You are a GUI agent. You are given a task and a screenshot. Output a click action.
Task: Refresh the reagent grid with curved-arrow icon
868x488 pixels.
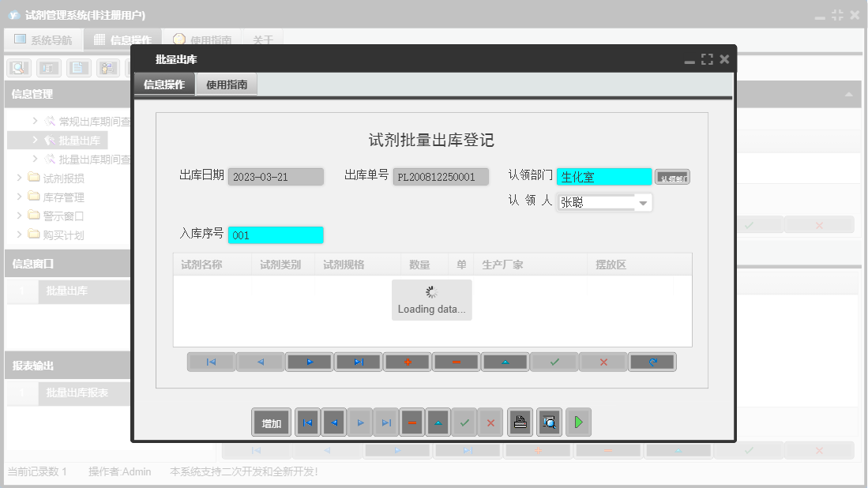click(652, 361)
